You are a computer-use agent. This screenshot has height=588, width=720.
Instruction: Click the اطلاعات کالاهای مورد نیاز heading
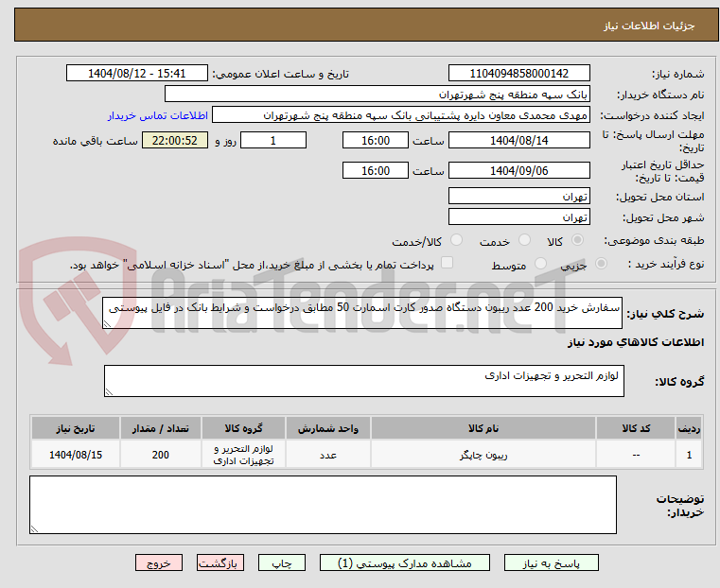click(x=636, y=342)
